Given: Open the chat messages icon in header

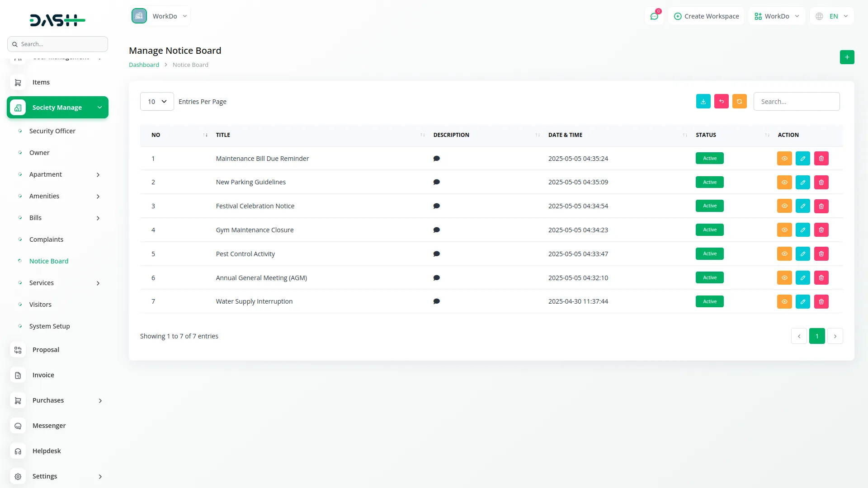Looking at the screenshot, I should tap(654, 16).
